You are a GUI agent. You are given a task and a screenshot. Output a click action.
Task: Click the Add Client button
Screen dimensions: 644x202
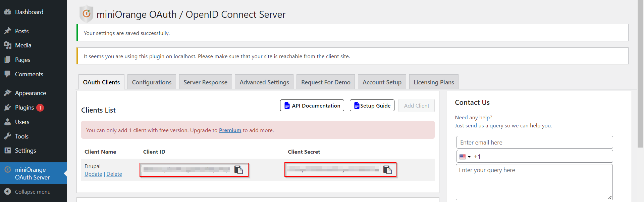(417, 106)
